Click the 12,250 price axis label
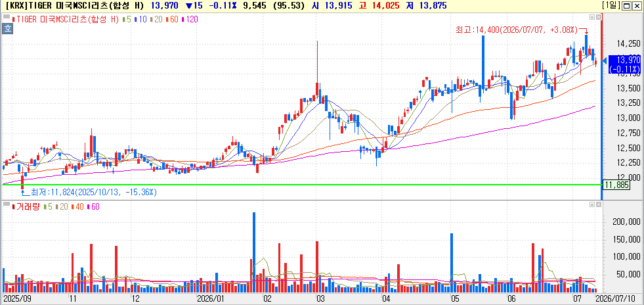644x305 pixels. (x=628, y=163)
